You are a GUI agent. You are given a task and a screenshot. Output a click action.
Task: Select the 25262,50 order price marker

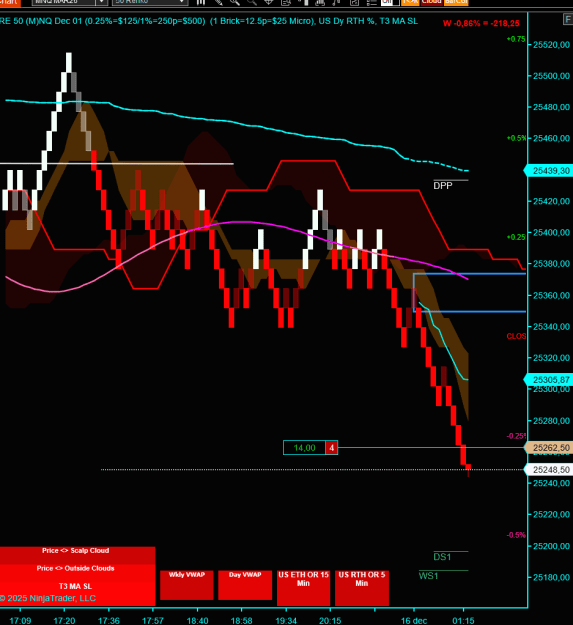(549, 448)
